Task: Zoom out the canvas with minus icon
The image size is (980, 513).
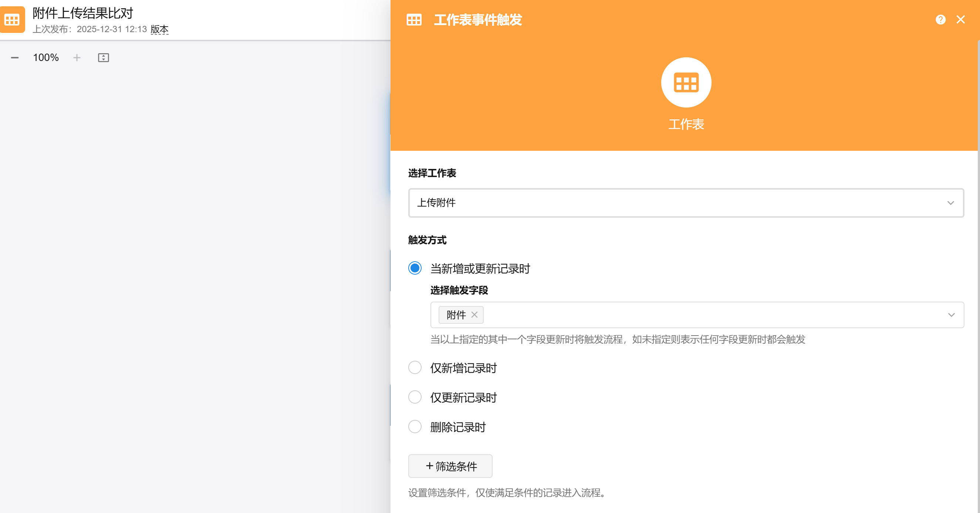Action: pos(15,58)
